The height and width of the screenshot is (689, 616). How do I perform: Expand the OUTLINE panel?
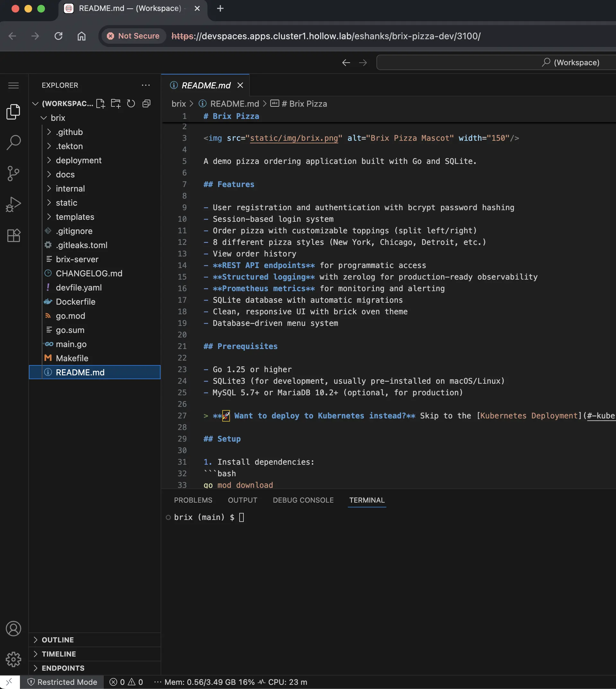[95, 640]
